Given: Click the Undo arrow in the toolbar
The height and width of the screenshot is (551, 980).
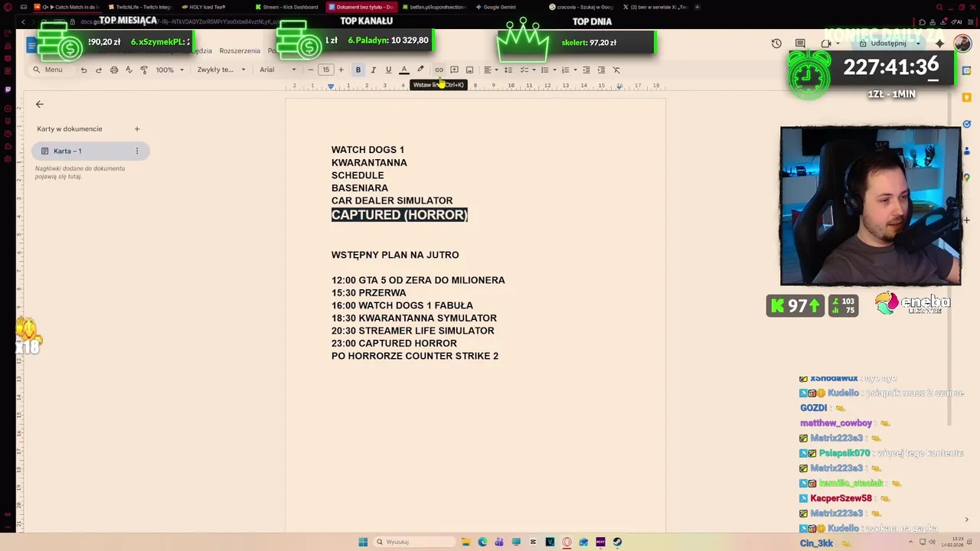Looking at the screenshot, I should 83,70.
